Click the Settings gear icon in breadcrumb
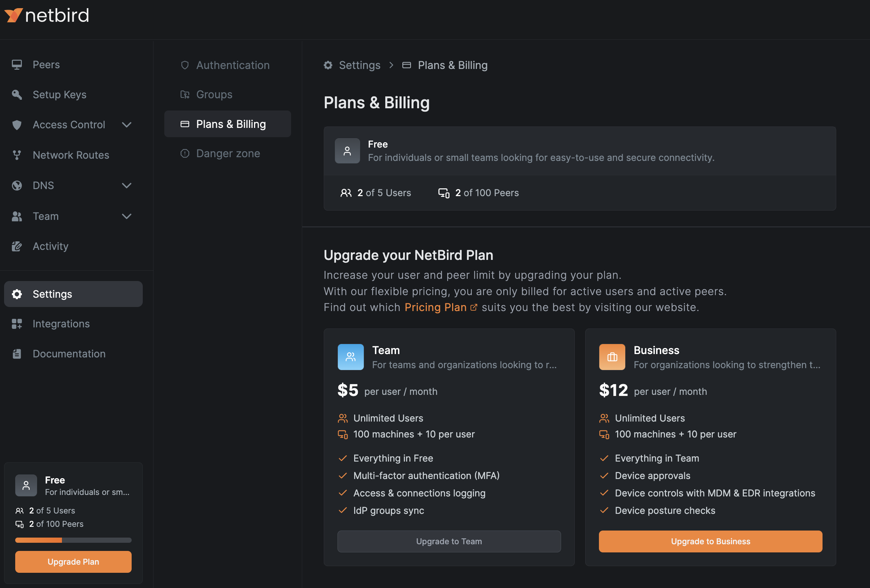Screen dimensions: 870x588 328,66
